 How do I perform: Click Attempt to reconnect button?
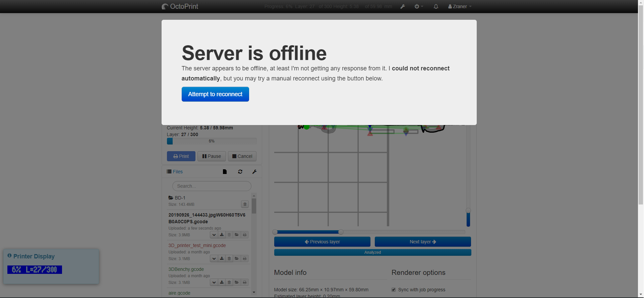coord(215,94)
